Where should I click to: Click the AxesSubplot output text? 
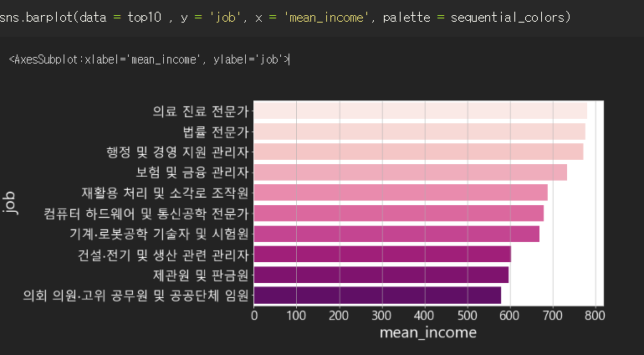pyautogui.click(x=149, y=59)
